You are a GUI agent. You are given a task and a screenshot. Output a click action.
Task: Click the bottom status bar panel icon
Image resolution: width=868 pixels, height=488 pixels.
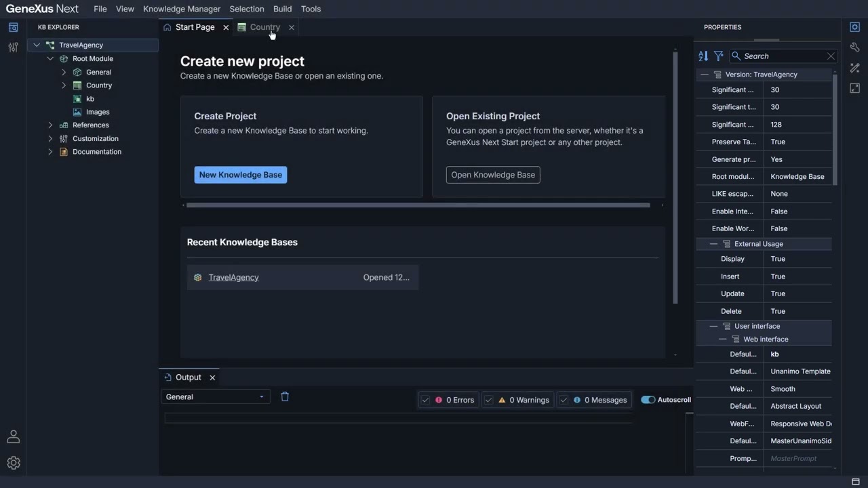tap(856, 482)
